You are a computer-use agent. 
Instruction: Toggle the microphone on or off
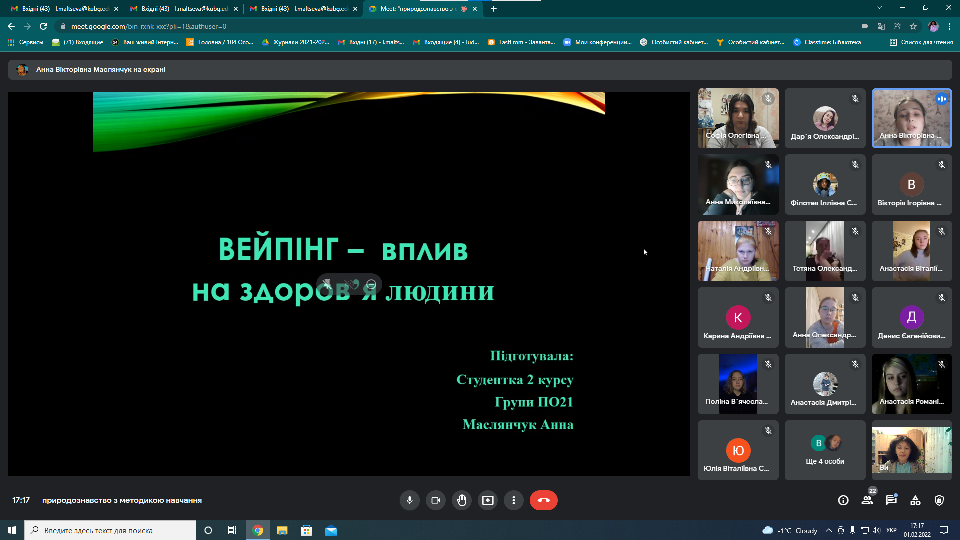pos(408,500)
